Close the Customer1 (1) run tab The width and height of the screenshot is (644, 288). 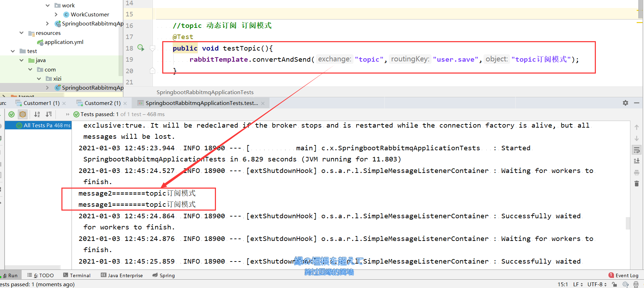[64, 103]
